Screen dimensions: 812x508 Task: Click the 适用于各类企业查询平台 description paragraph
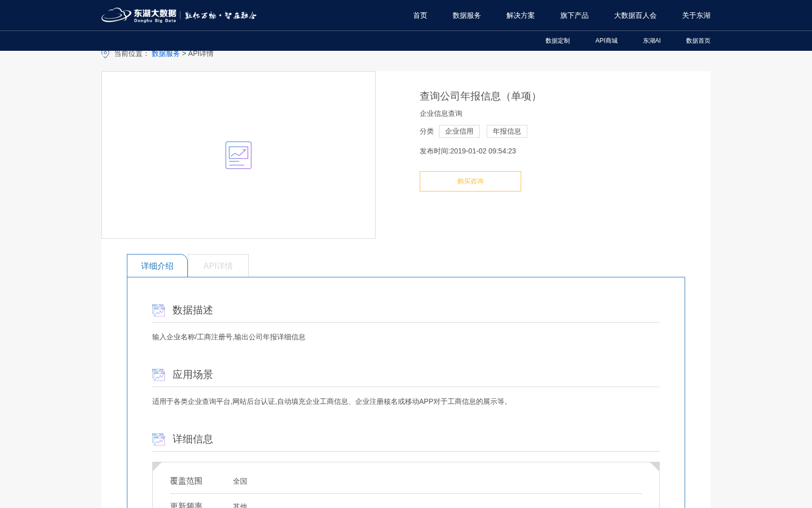(332, 401)
